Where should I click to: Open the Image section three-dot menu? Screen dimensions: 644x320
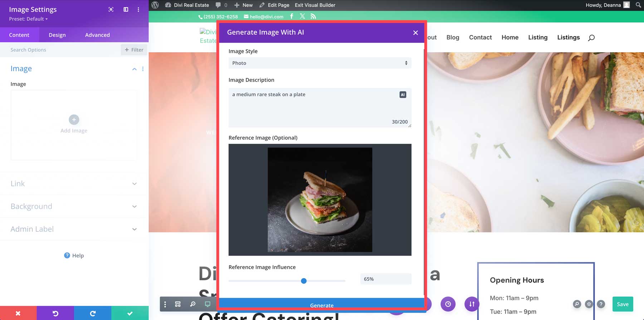(x=143, y=69)
